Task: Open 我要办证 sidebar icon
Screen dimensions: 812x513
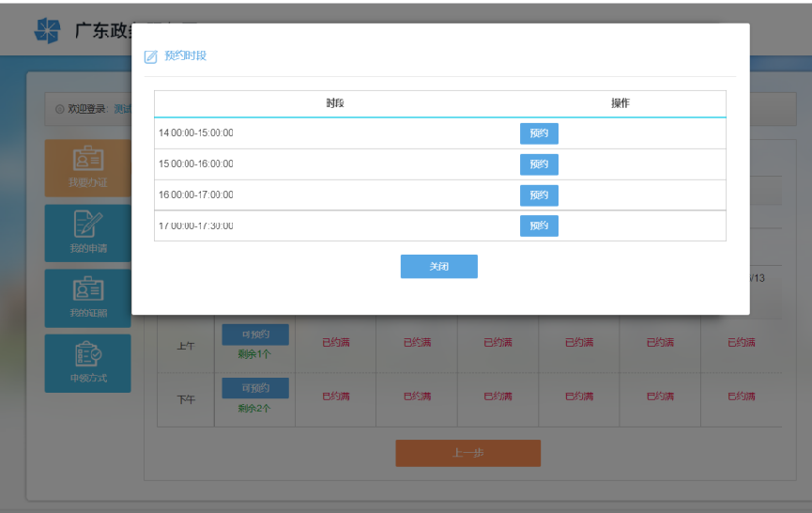Action: click(88, 160)
